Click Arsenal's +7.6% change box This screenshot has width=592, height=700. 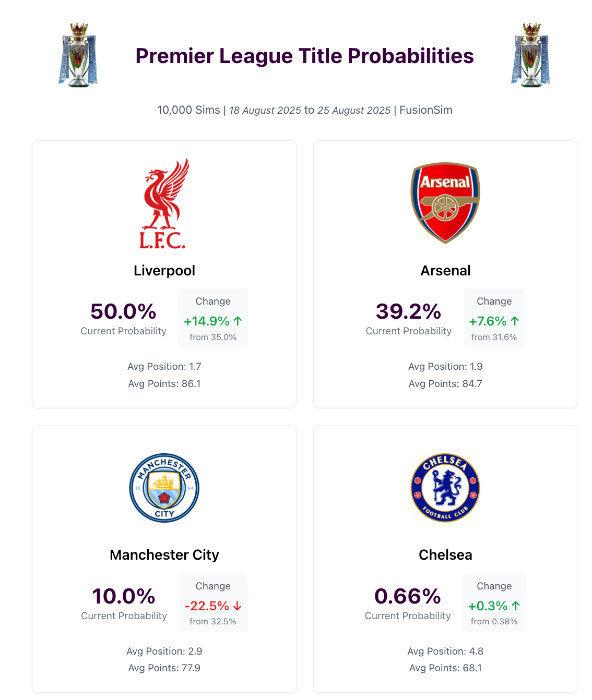(494, 318)
